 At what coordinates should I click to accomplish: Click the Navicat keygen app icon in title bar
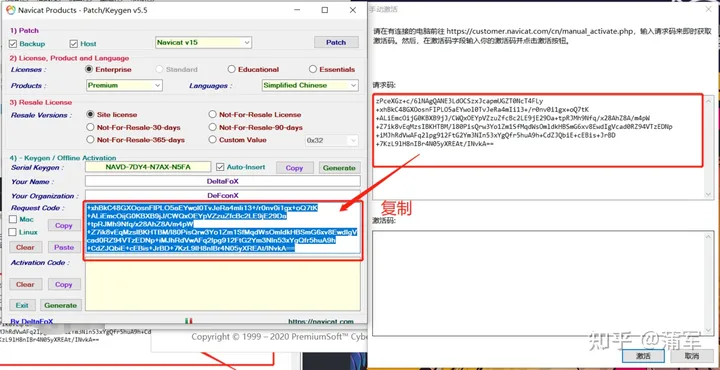point(10,10)
